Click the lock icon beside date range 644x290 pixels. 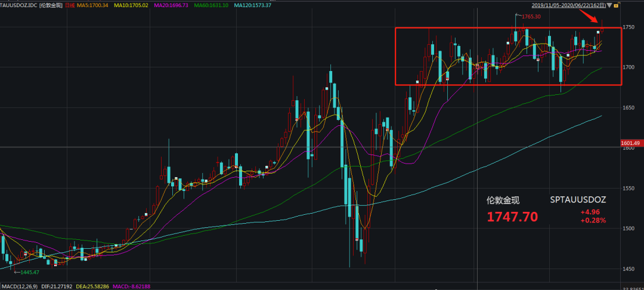point(615,5)
